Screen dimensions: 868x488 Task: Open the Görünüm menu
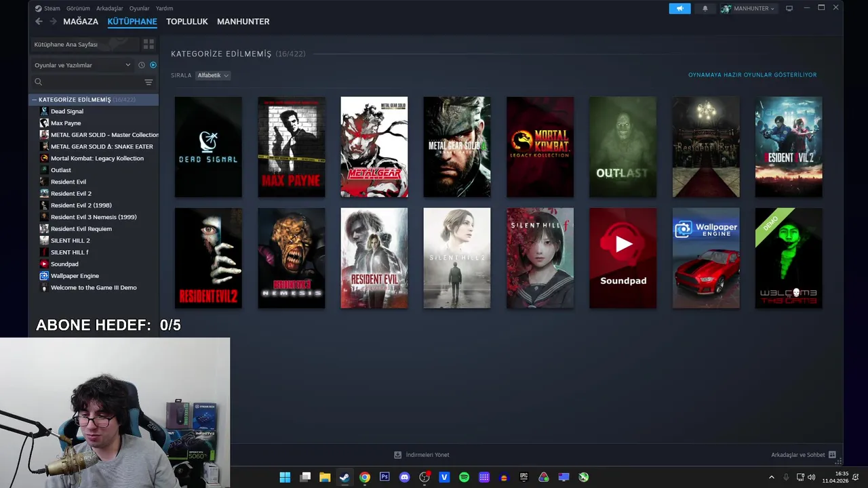pyautogui.click(x=78, y=8)
